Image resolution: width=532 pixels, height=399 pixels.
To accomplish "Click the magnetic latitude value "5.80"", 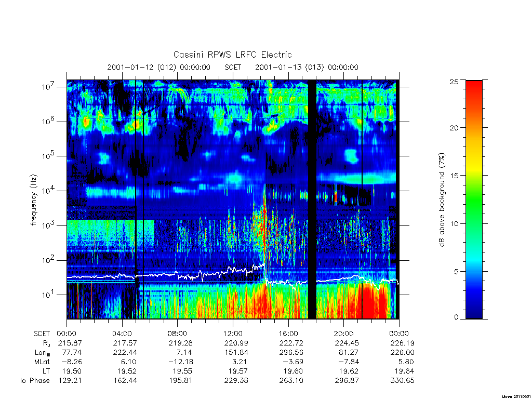I will coord(406,362).
